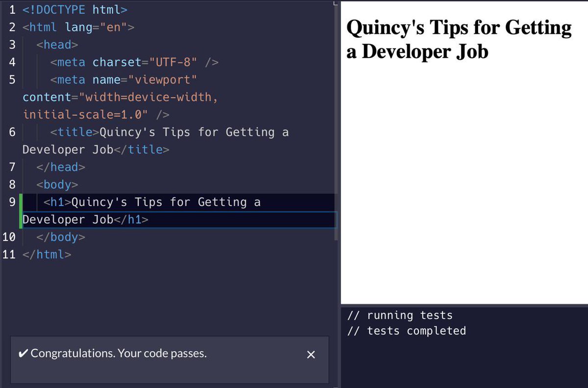This screenshot has height=388, width=588.
Task: Click the <title> tag on line 6
Action: pyautogui.click(x=75, y=132)
